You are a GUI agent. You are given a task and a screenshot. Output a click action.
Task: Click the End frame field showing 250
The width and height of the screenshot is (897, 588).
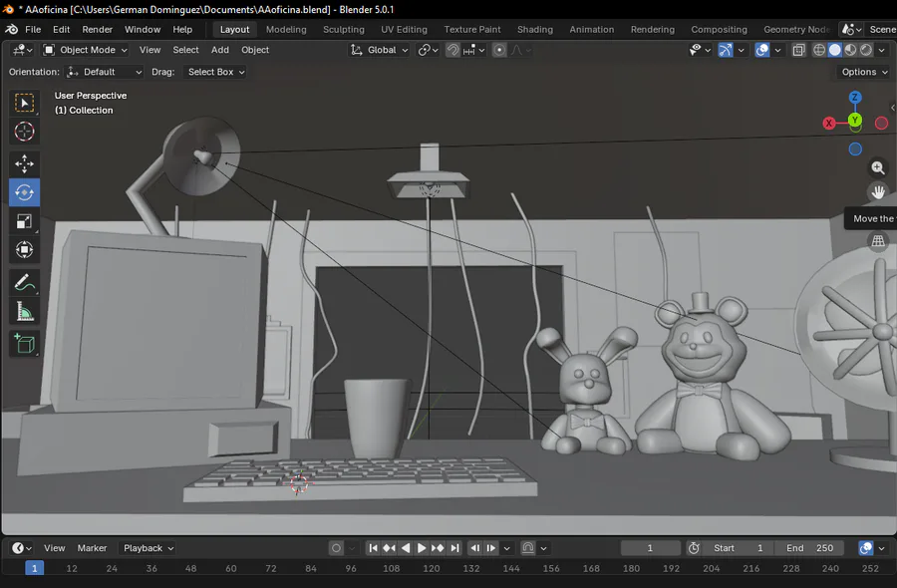pos(809,548)
